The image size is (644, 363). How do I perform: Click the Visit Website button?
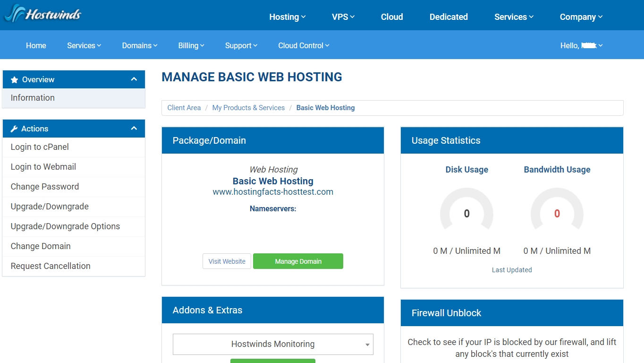point(227,261)
